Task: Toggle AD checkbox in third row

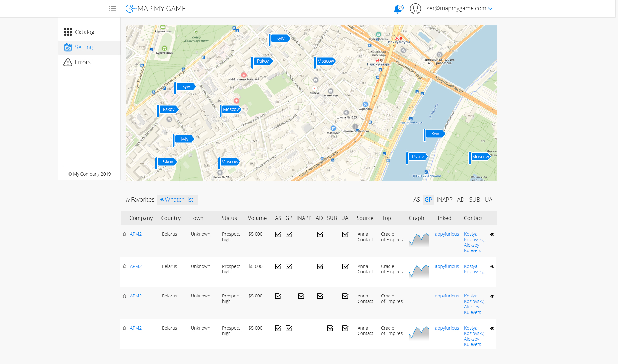Action: pyautogui.click(x=320, y=296)
